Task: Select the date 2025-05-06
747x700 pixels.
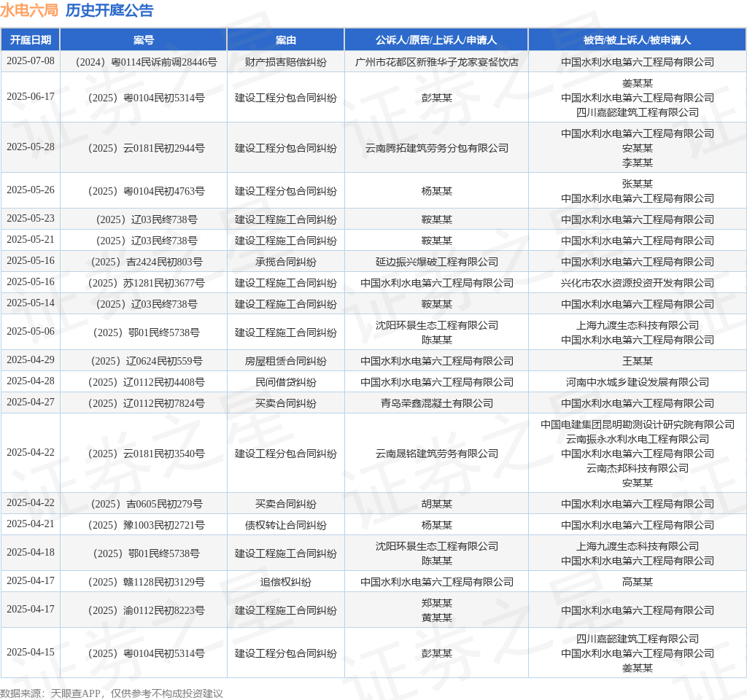Action: [31, 332]
